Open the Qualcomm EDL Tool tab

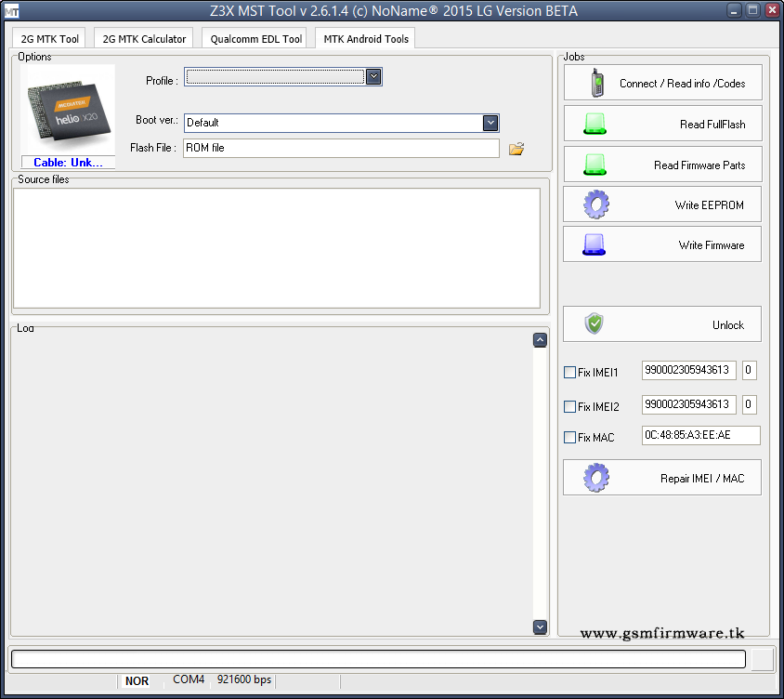click(x=255, y=38)
